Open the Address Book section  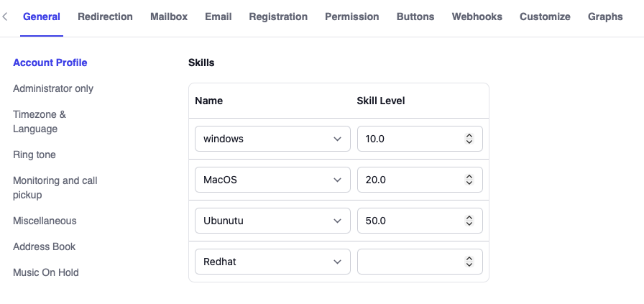pyautogui.click(x=45, y=247)
